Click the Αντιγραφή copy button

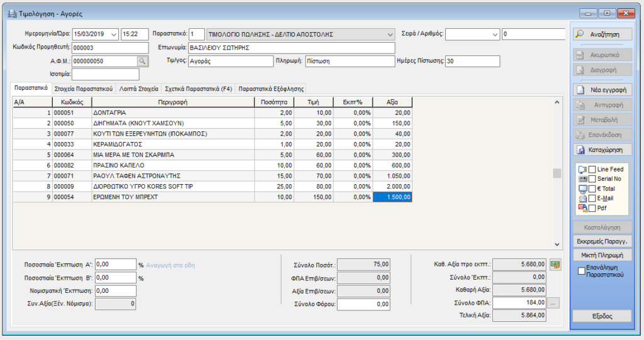(x=602, y=105)
